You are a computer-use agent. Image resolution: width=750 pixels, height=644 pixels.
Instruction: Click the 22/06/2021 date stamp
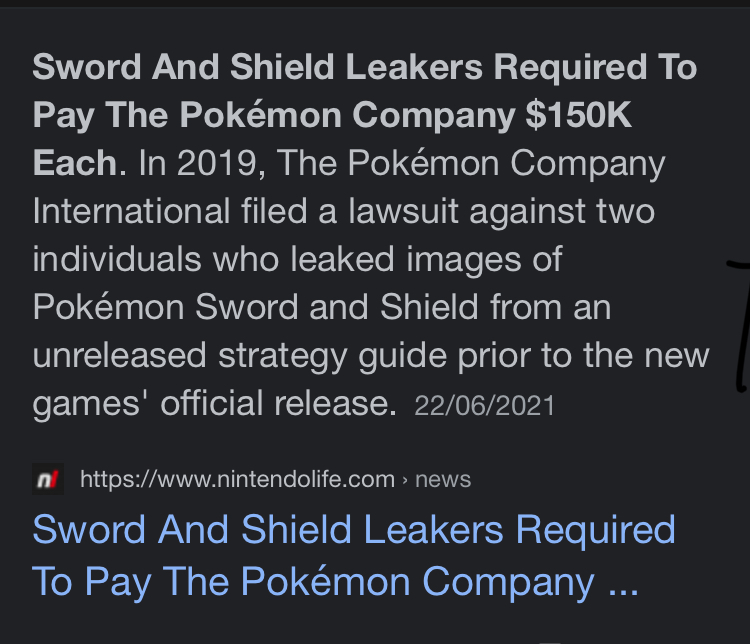click(484, 406)
